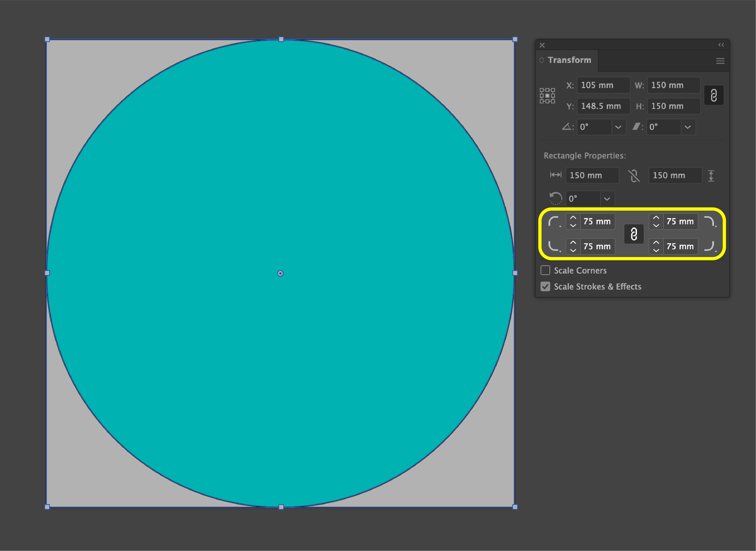The height and width of the screenshot is (551, 756).
Task: Collapse panel using double-arrow icon
Action: pyautogui.click(x=721, y=45)
